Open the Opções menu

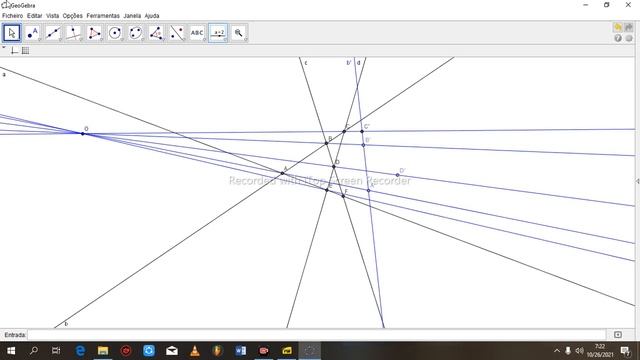click(73, 16)
